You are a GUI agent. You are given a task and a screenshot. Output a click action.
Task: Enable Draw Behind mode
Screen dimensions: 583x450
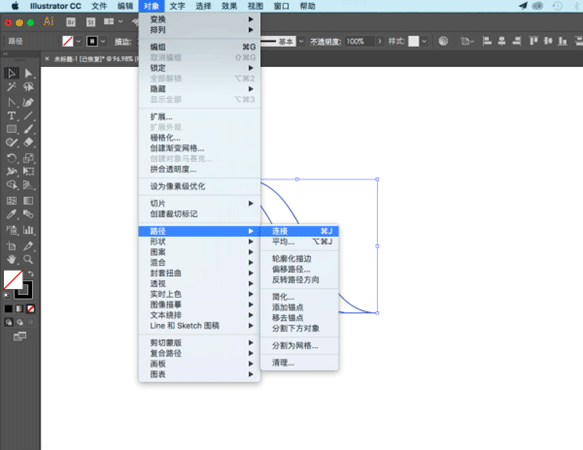(20, 322)
